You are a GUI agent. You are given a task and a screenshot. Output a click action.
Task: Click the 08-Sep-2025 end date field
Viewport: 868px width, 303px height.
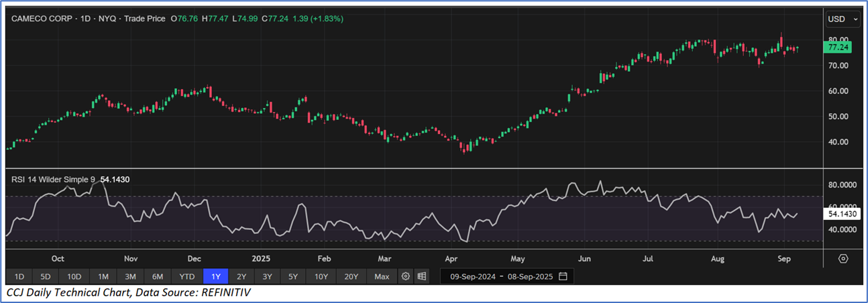[530, 276]
